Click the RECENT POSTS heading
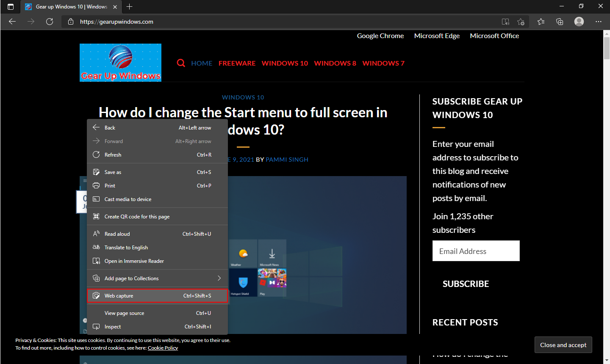This screenshot has height=364, width=610. 465,323
